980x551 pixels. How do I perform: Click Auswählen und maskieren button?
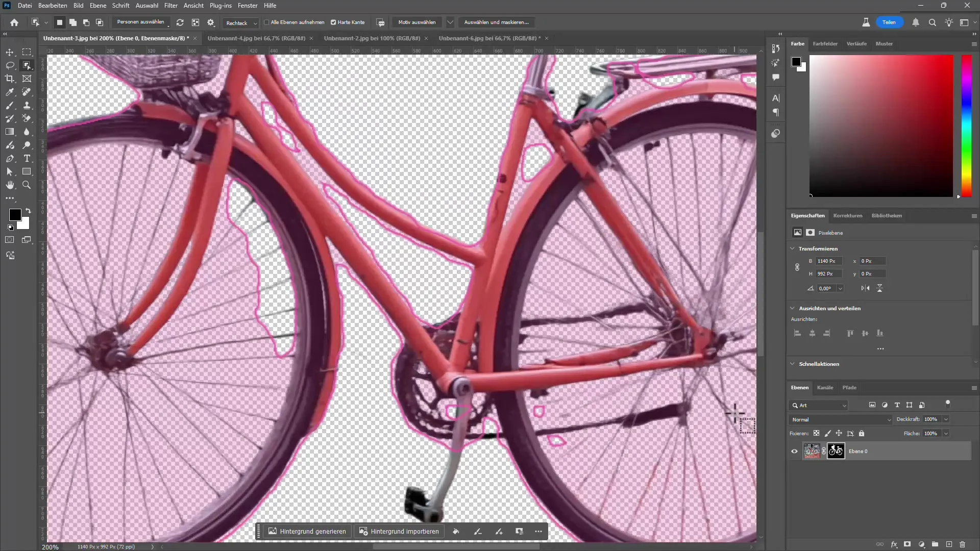tap(496, 22)
